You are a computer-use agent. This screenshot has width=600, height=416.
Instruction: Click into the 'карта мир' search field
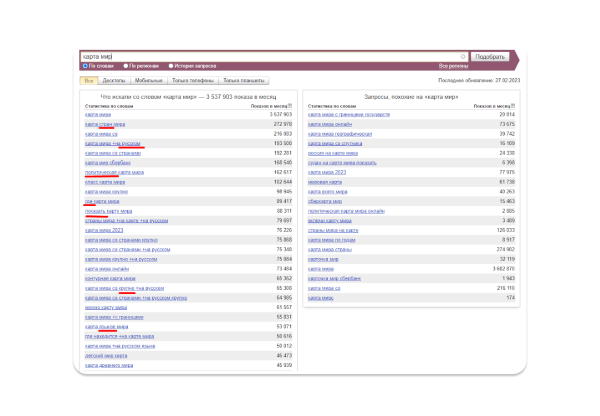[x=270, y=57]
